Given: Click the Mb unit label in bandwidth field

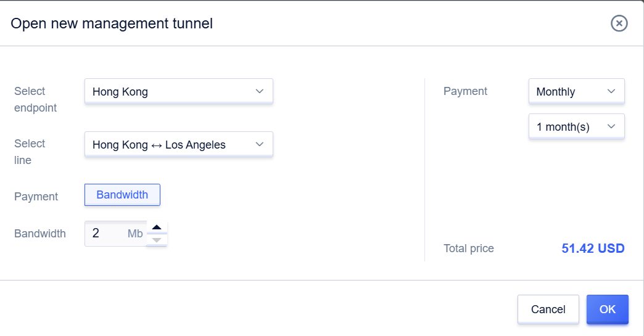Looking at the screenshot, I should [135, 234].
